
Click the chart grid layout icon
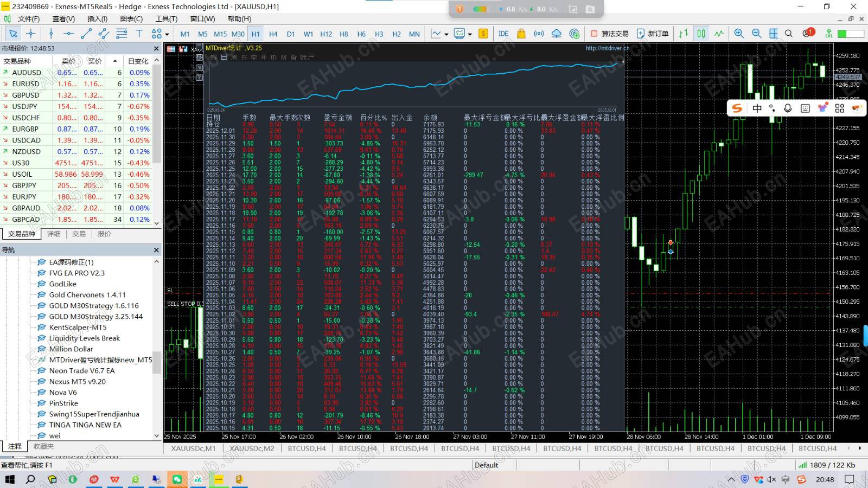[774, 34]
